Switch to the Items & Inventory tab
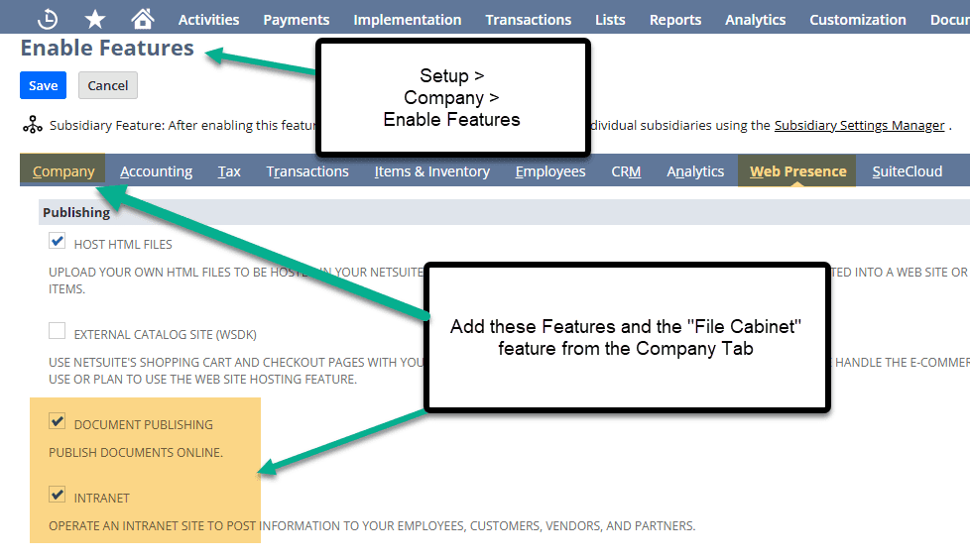 click(x=431, y=171)
